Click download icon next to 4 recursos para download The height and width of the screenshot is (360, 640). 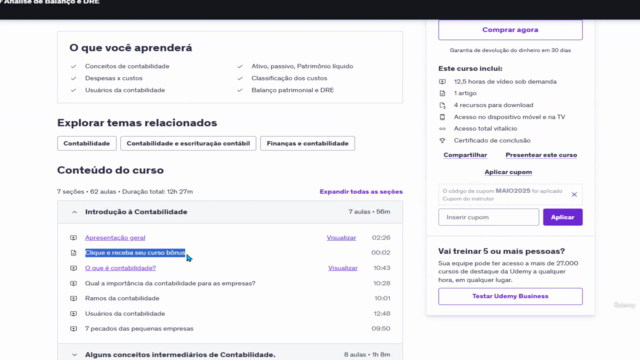coord(442,105)
